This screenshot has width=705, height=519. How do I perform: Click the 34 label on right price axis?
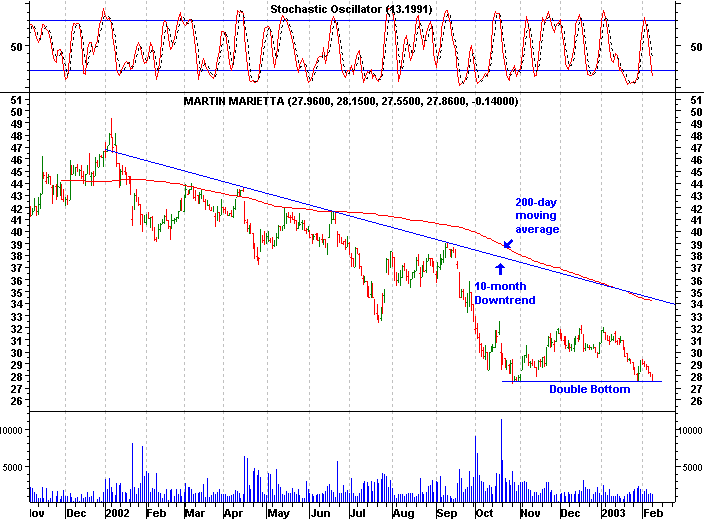[x=696, y=304]
